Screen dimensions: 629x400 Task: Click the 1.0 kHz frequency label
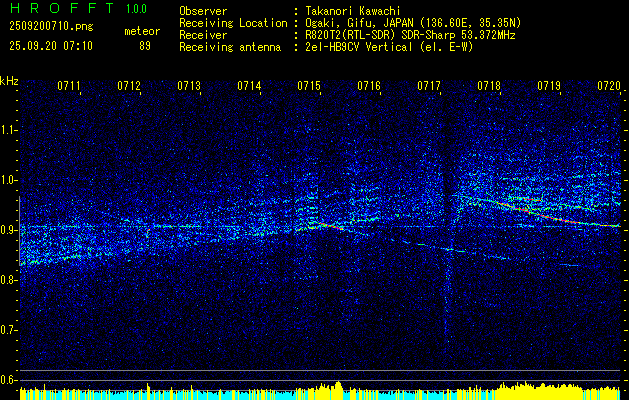click(x=8, y=180)
